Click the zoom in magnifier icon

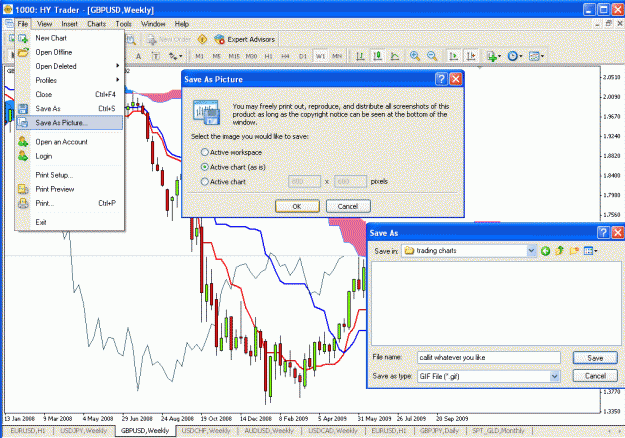(x=415, y=56)
